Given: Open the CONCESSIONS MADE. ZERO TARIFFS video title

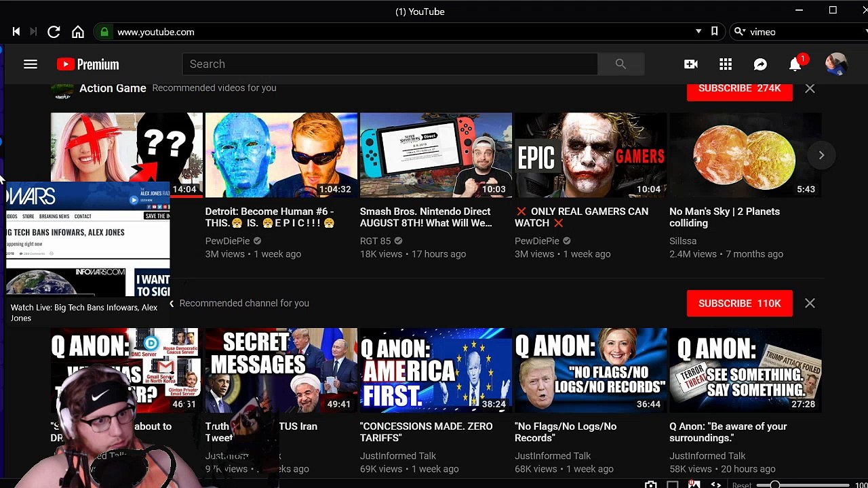Looking at the screenshot, I should click(426, 432).
